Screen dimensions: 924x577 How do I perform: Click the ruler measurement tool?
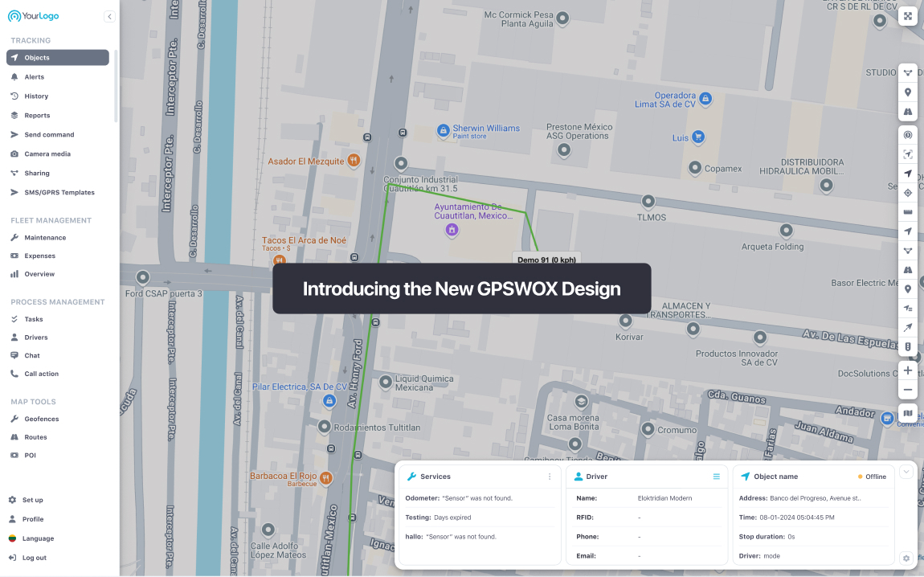[x=908, y=212]
